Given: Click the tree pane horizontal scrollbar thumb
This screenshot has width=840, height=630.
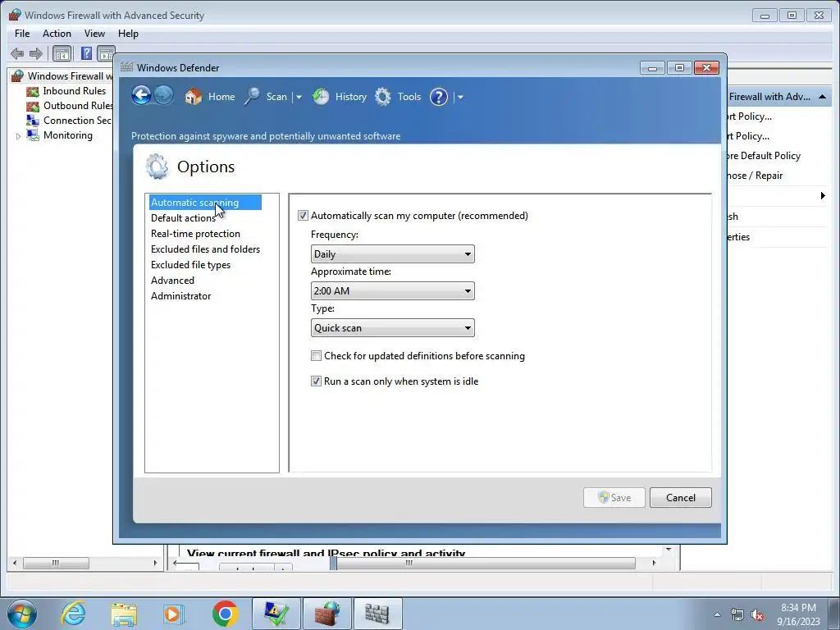Looking at the screenshot, I should point(56,563).
